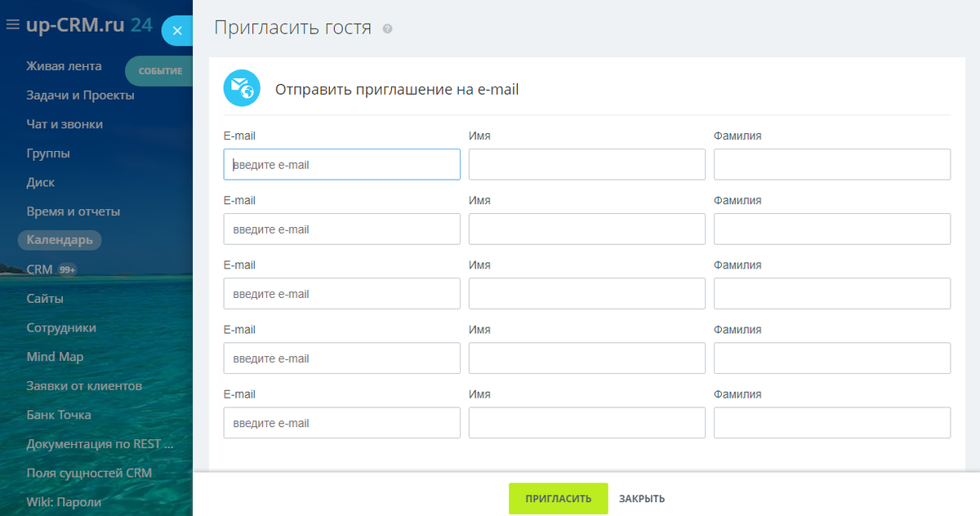Screen dimensions: 980x516
Task: Open Mind Map app
Action: (x=55, y=357)
